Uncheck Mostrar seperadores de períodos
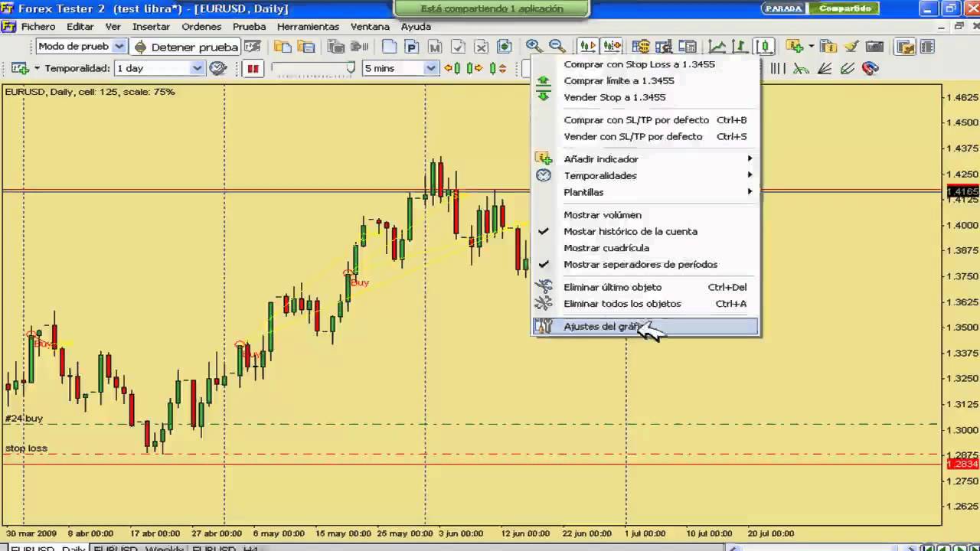Viewport: 980px width, 551px height. point(645,264)
